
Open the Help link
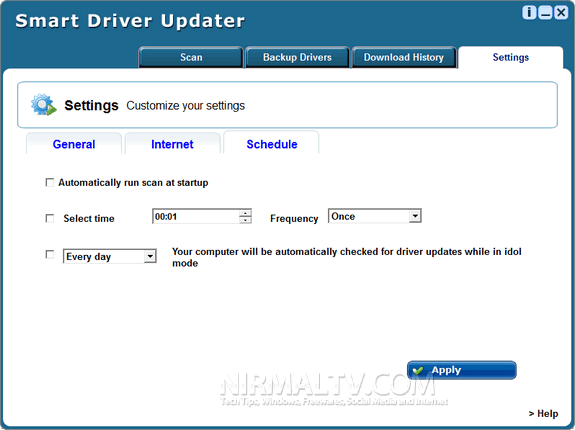[543, 414]
